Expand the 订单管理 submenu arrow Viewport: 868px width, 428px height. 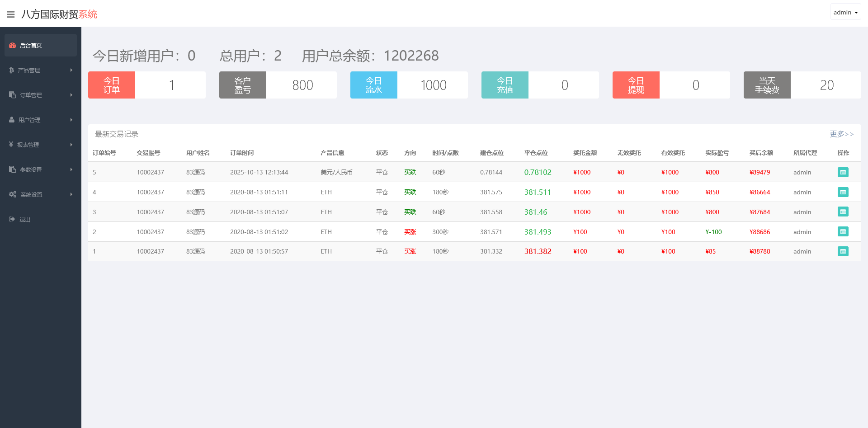click(71, 95)
